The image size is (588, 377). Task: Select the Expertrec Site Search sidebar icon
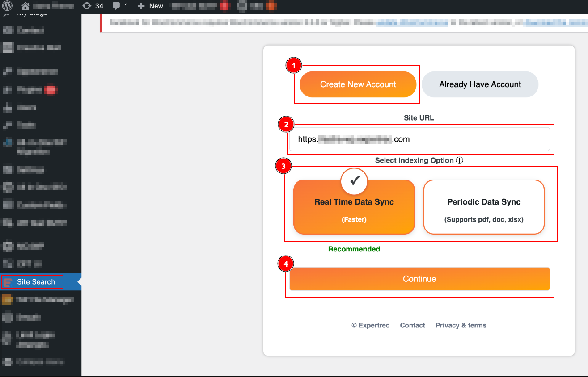[8, 282]
